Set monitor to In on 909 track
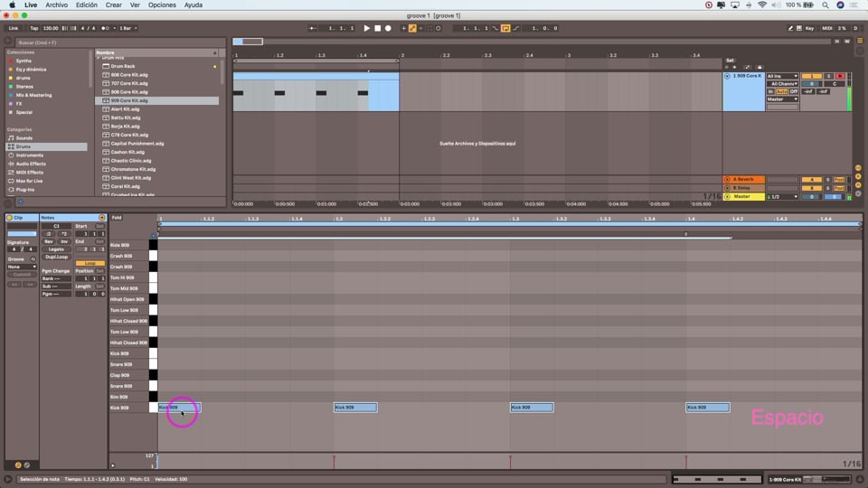This screenshot has width=868, height=488. 770,92
